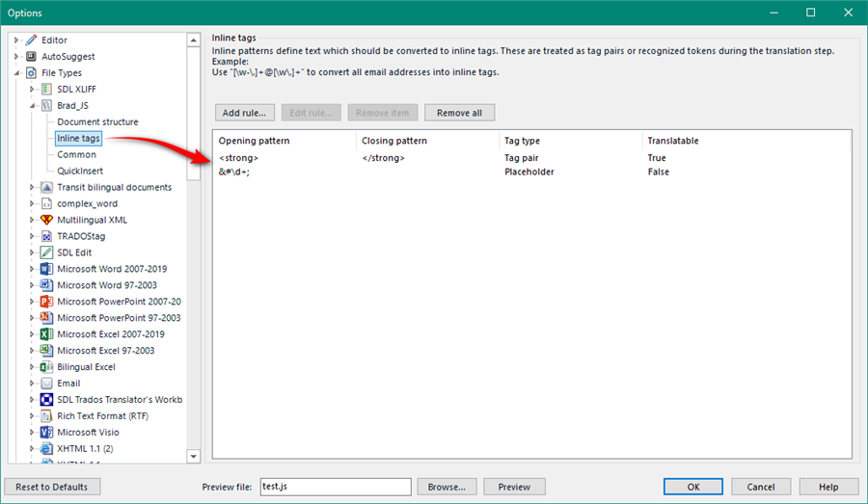Collapse the File Types tree node
The image size is (868, 504).
pyautogui.click(x=16, y=73)
